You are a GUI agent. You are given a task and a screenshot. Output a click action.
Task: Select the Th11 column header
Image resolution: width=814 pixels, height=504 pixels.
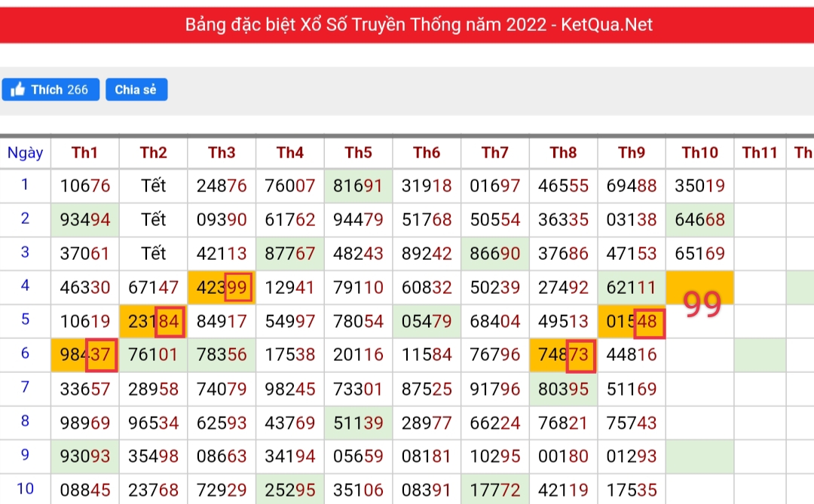(759, 153)
